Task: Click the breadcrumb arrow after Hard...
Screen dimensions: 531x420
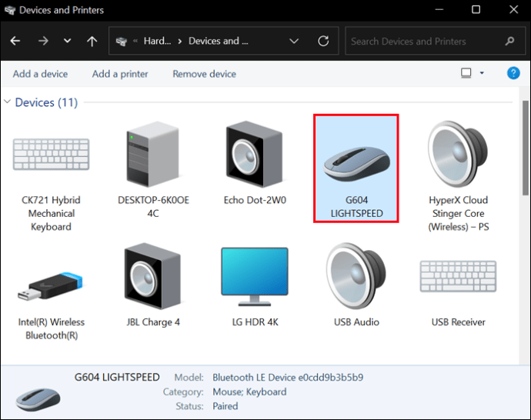Action: [180, 42]
